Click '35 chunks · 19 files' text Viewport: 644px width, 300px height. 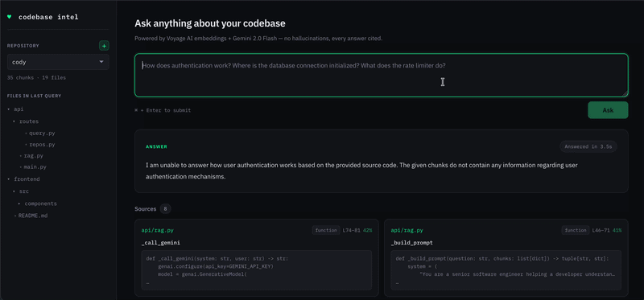click(36, 77)
